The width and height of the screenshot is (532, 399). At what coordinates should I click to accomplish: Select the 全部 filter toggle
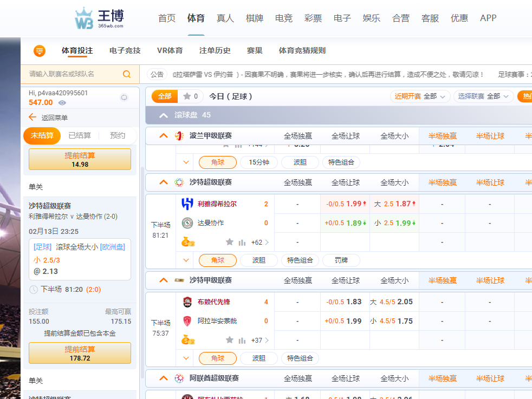164,96
